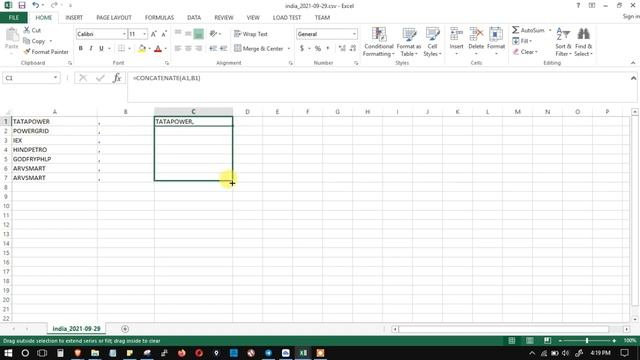Switch to Page Layout view
This screenshot has height=360, width=640.
click(x=529, y=340)
